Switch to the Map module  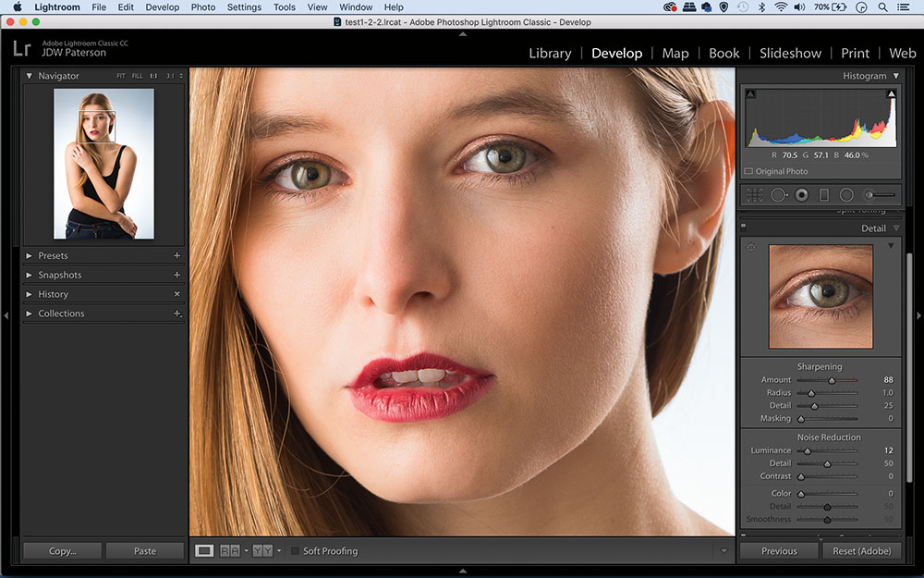click(675, 53)
